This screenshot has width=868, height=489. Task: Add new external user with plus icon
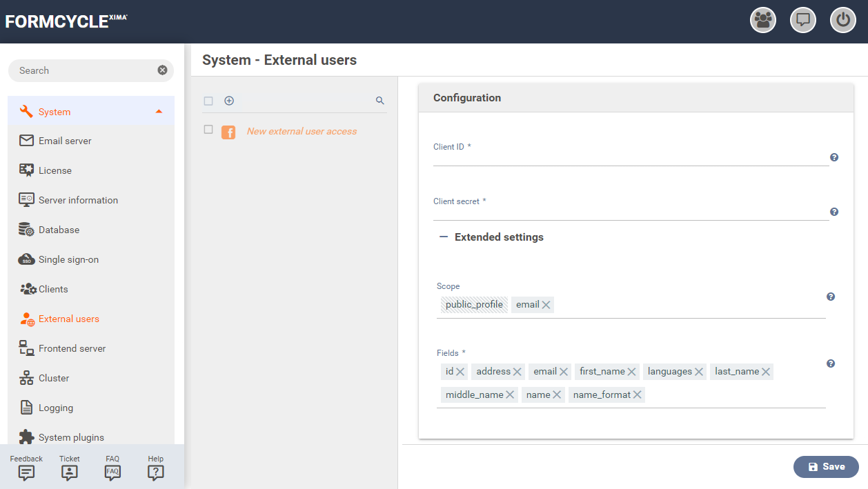[x=229, y=101]
